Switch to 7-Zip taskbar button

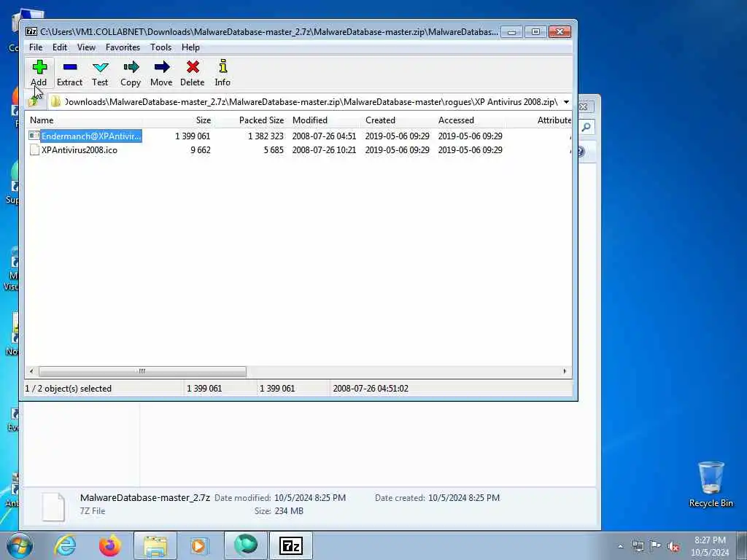(291, 545)
